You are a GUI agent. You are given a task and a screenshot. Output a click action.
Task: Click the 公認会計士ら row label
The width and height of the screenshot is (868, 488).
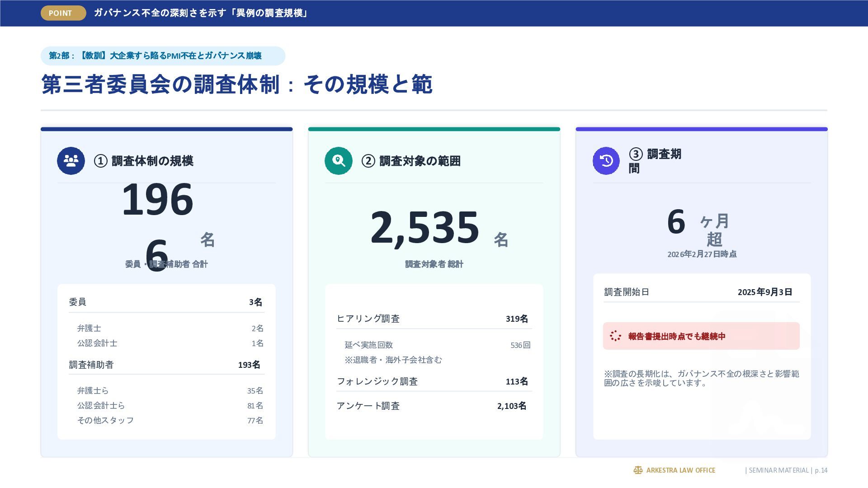click(x=101, y=405)
